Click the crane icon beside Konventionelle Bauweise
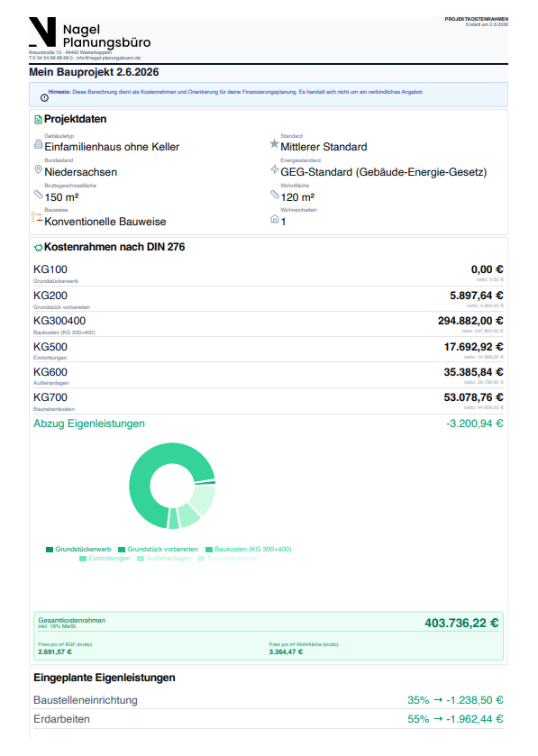The height and width of the screenshot is (756, 538). 37,217
